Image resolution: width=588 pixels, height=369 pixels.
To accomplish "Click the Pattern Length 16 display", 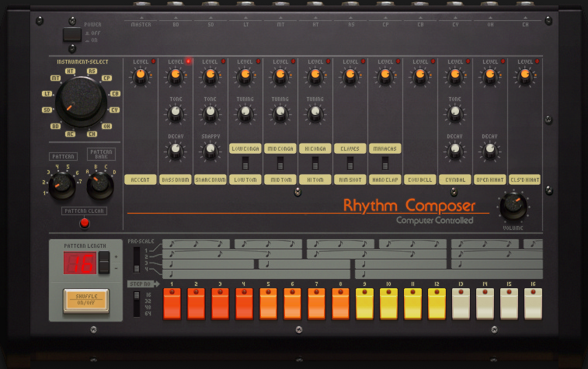I will [80, 263].
